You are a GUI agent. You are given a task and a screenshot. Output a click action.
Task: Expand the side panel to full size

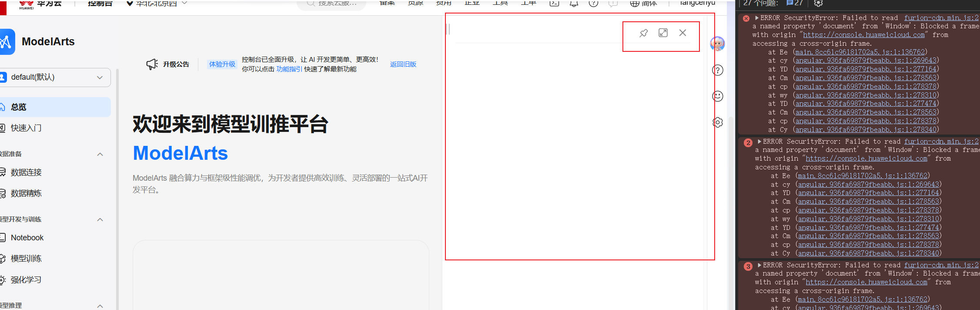663,33
